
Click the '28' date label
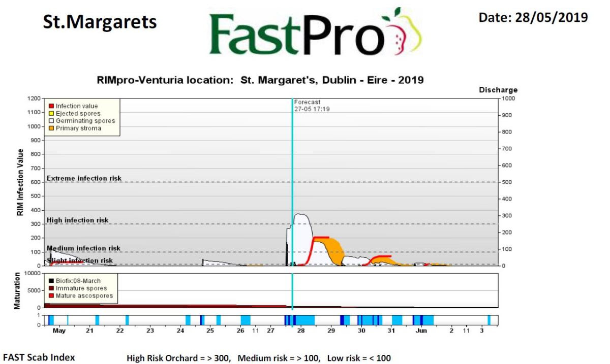(301, 331)
